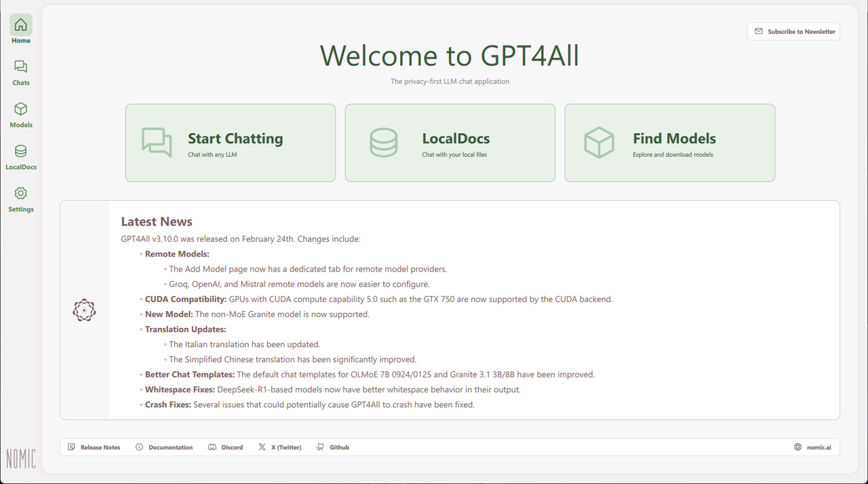Click 'Chat with your local files' caption
This screenshot has width=868, height=484.
click(454, 155)
